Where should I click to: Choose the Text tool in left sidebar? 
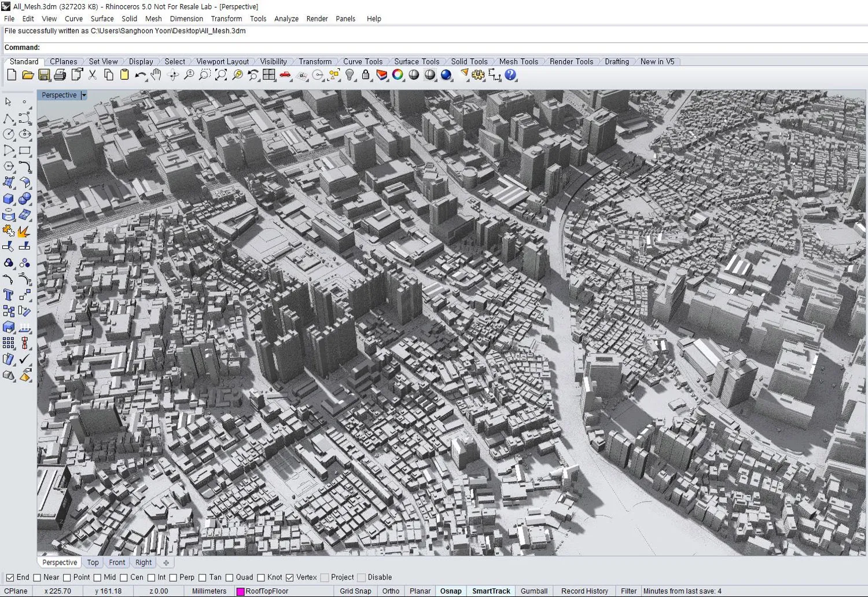(9, 295)
